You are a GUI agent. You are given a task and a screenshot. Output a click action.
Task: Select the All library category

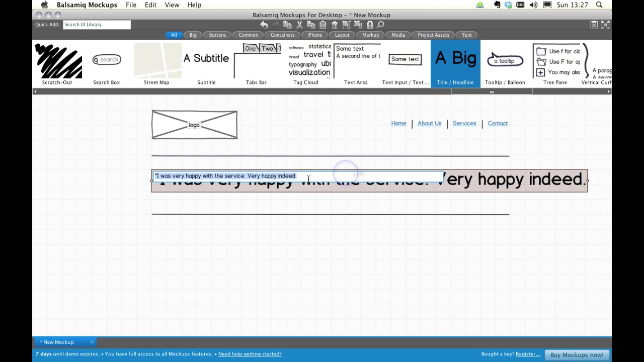click(x=174, y=35)
